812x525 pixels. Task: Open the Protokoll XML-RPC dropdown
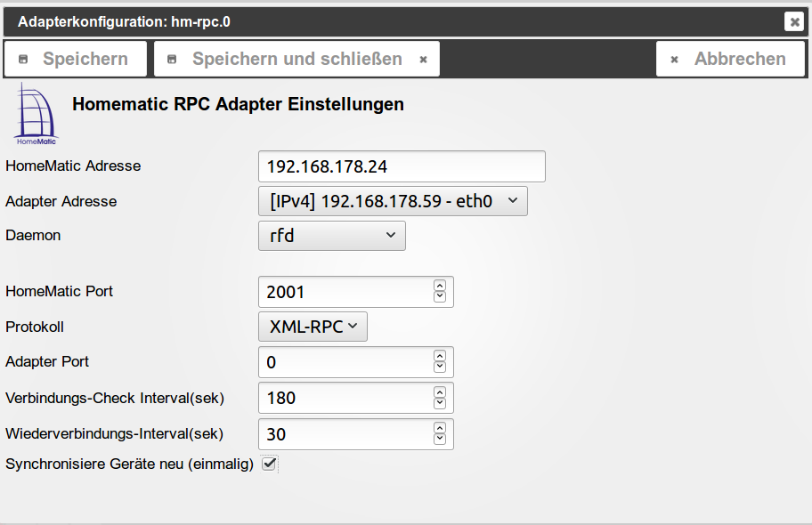pos(313,327)
